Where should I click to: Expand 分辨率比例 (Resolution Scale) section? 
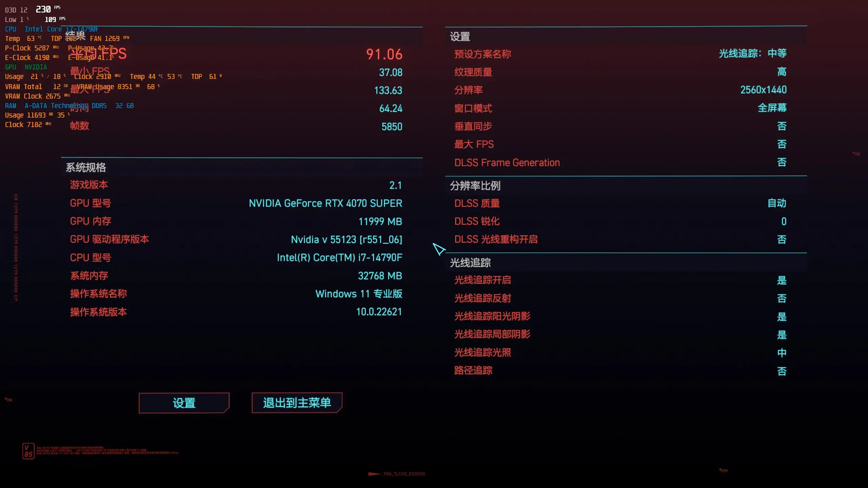point(476,185)
